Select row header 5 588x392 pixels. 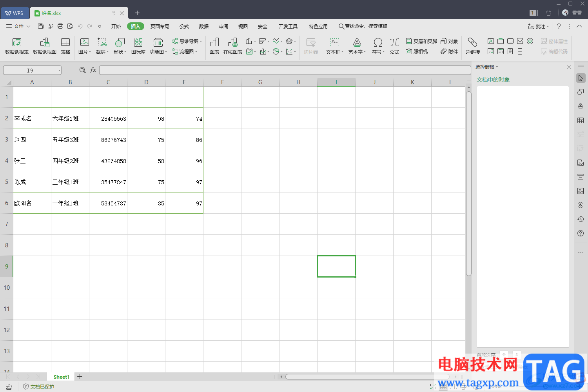7,182
